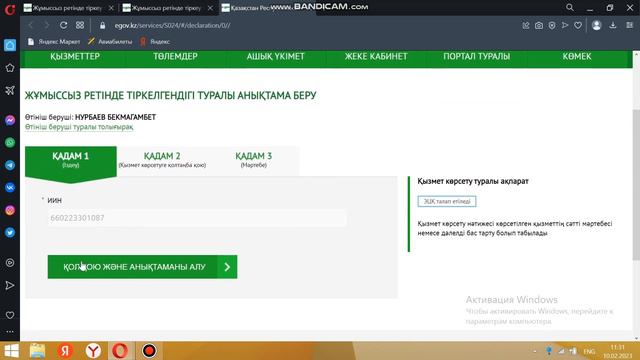This screenshot has height=360, width=640.
Task: Go back to the previous page
Action: (31, 25)
